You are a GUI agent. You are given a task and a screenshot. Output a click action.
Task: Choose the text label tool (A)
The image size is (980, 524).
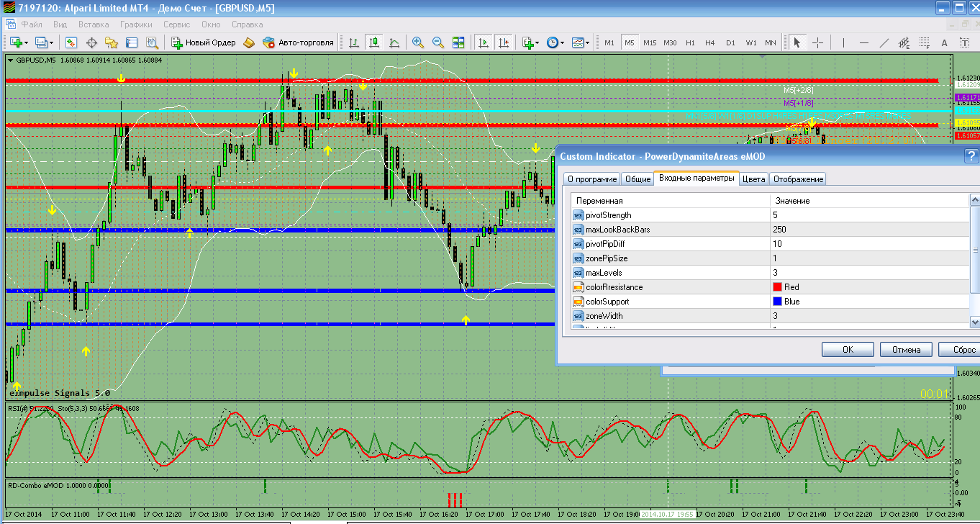point(945,42)
